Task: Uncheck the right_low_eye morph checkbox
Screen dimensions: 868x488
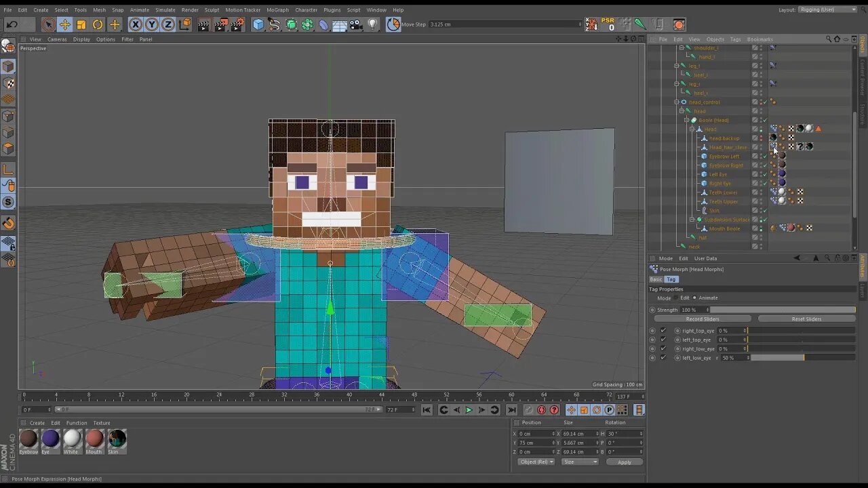Action: pyautogui.click(x=663, y=348)
